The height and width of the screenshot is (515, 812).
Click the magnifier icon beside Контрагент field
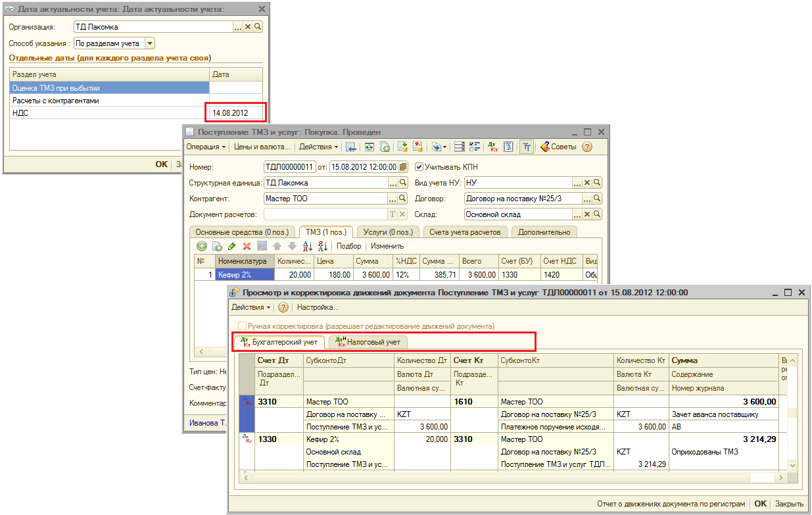click(403, 198)
